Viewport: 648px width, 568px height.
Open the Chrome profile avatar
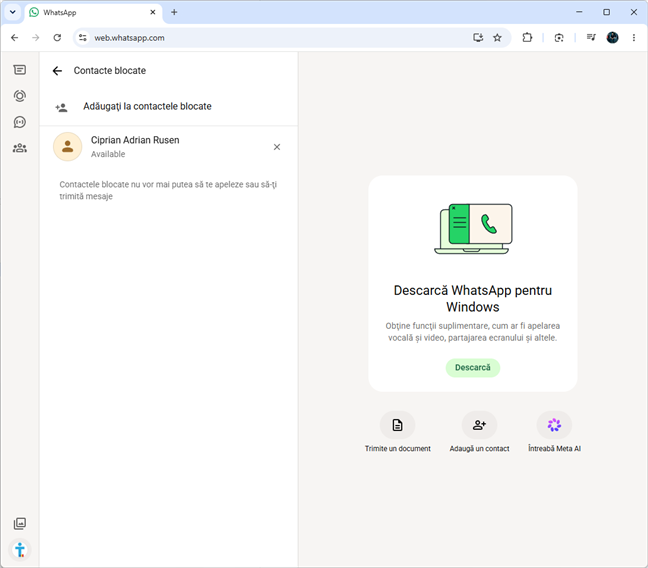click(612, 38)
